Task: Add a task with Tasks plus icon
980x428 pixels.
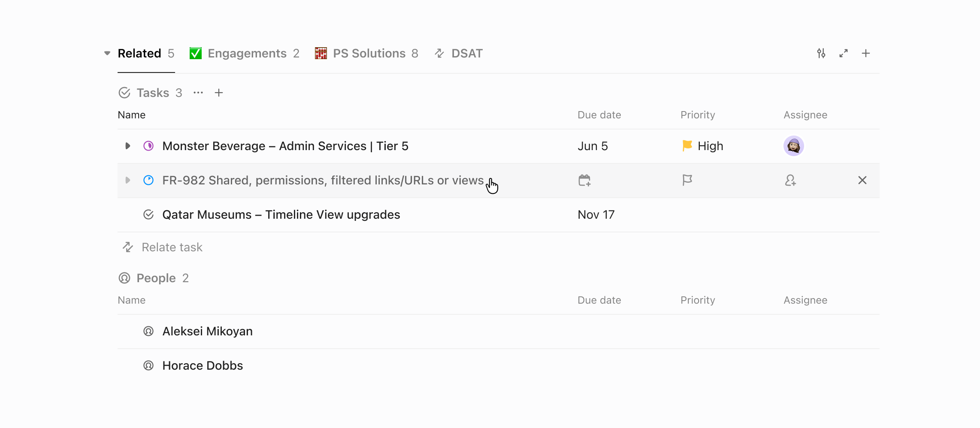Action: click(219, 93)
